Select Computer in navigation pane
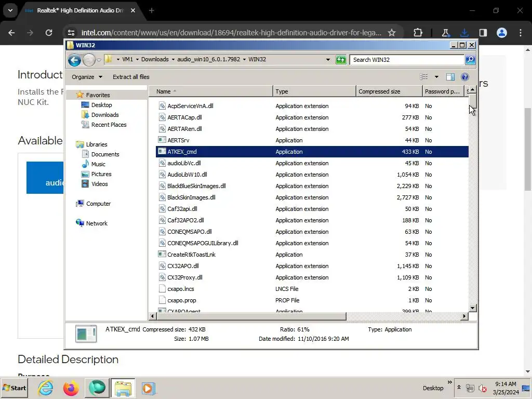 (98, 204)
